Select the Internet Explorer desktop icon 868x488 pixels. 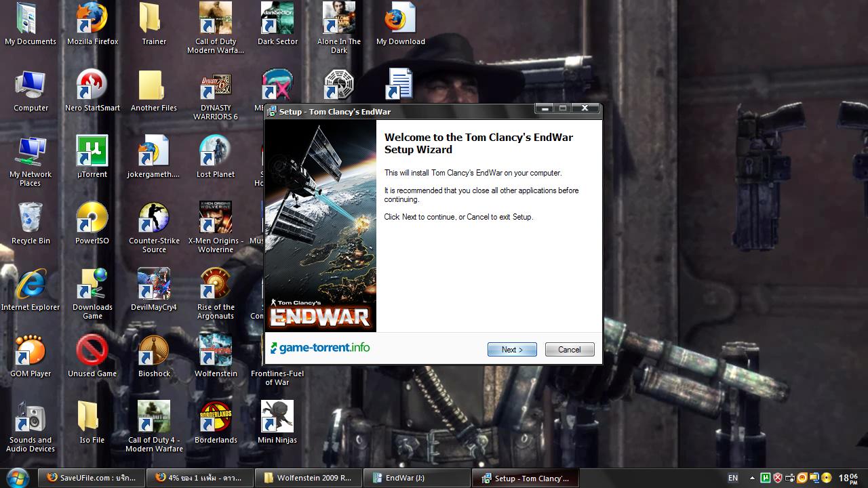(x=31, y=290)
